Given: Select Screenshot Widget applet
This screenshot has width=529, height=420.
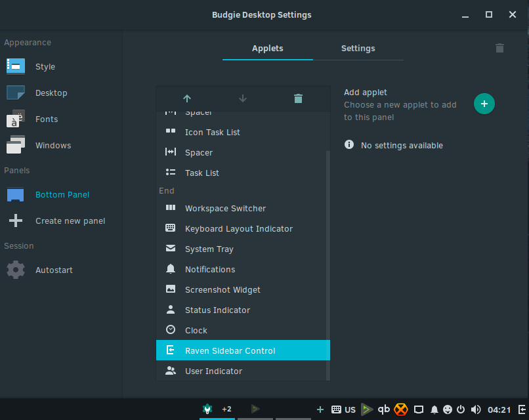Looking at the screenshot, I should [x=242, y=290].
